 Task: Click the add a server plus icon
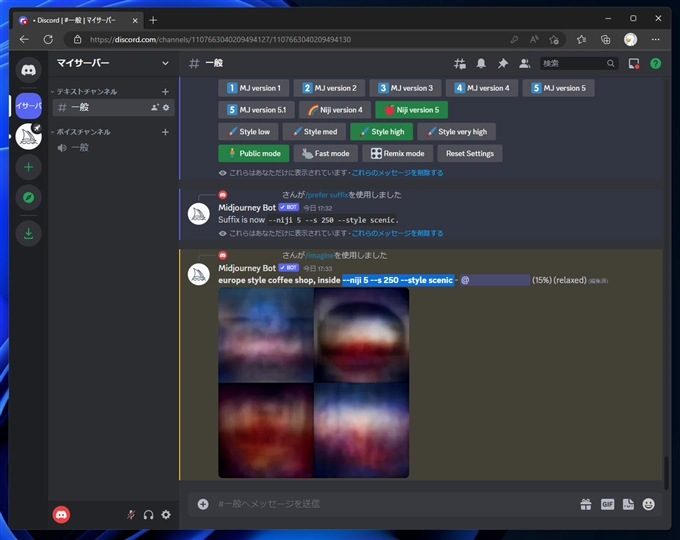click(x=29, y=167)
